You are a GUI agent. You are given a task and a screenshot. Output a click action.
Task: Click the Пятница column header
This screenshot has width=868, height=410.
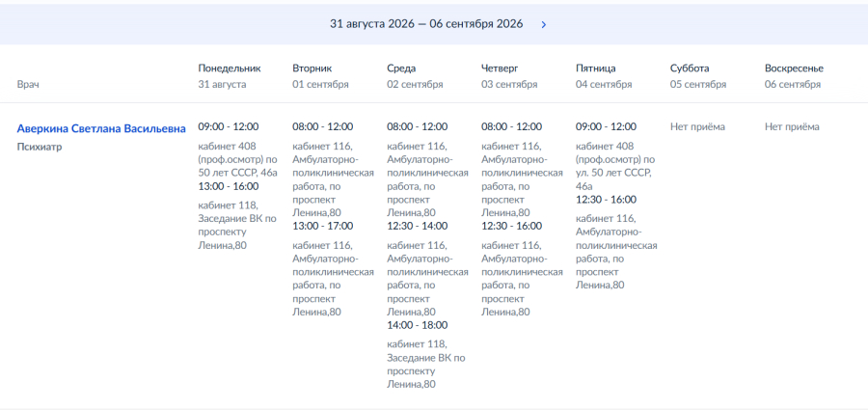coord(596,68)
